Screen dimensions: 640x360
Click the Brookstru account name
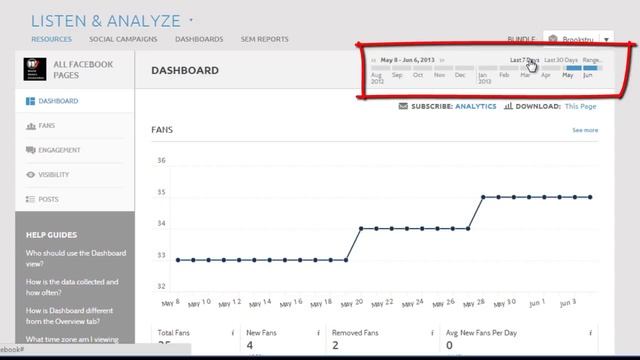click(578, 40)
